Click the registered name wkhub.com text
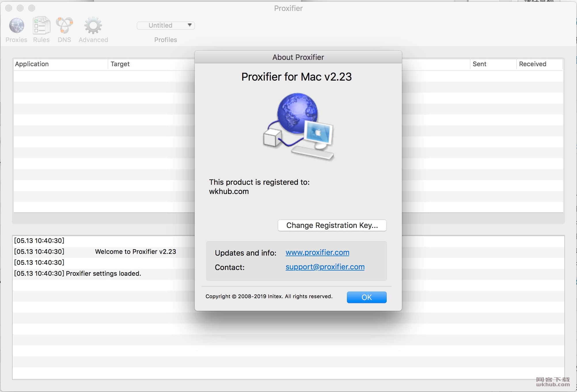Screen dimensions: 577x392 tap(229, 191)
